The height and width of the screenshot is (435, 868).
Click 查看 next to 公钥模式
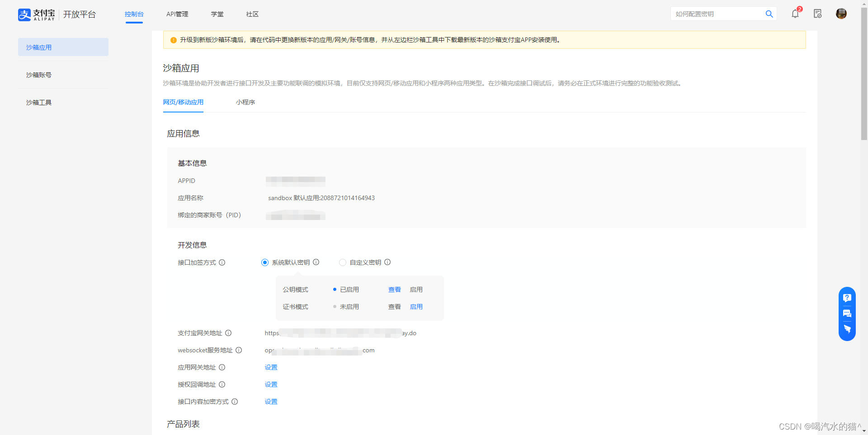(x=394, y=290)
